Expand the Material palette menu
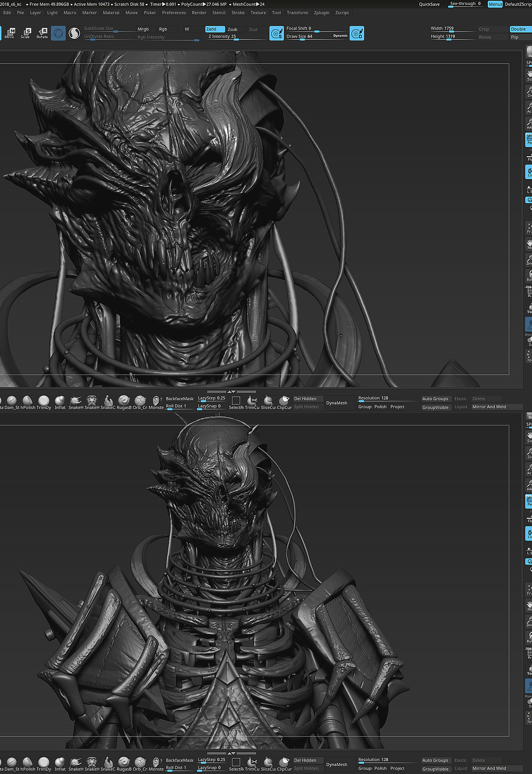 [x=111, y=13]
